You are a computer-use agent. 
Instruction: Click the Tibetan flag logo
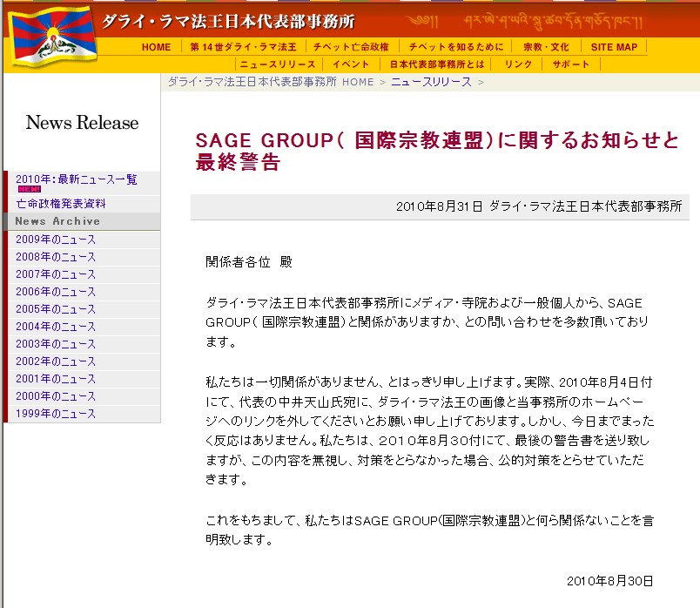tap(53, 39)
